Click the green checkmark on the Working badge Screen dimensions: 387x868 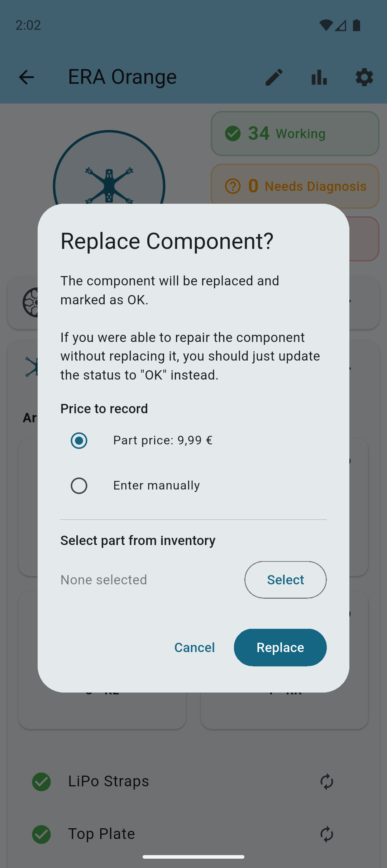(233, 134)
